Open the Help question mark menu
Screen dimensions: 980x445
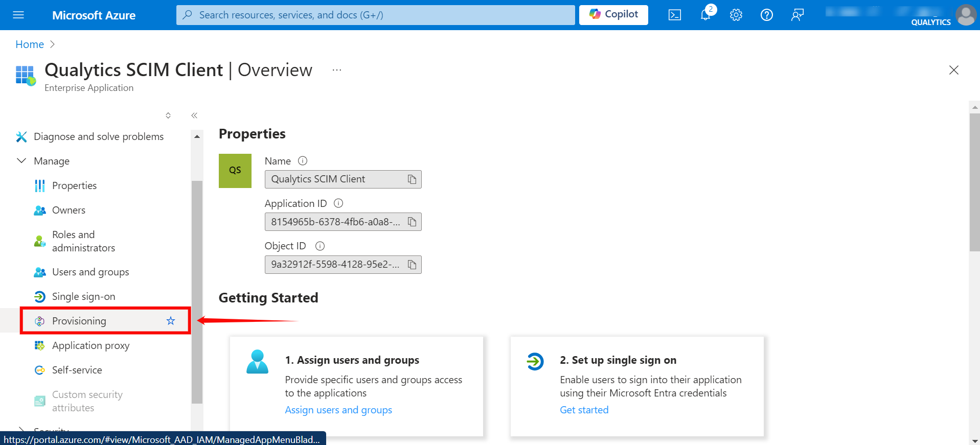click(x=767, y=15)
